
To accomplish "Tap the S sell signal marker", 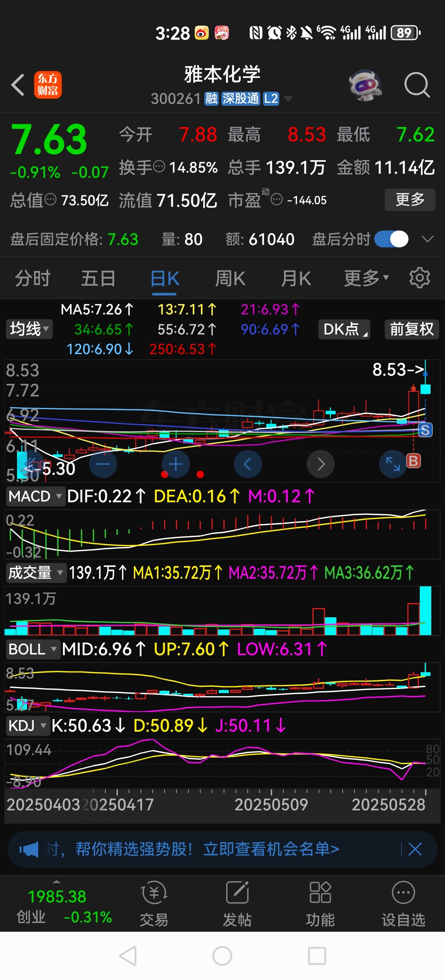I will coord(425,430).
